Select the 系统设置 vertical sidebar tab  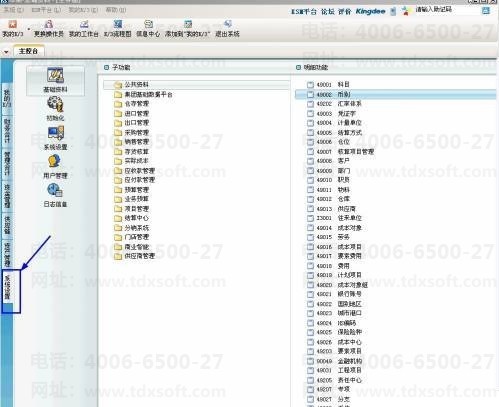[x=8, y=287]
